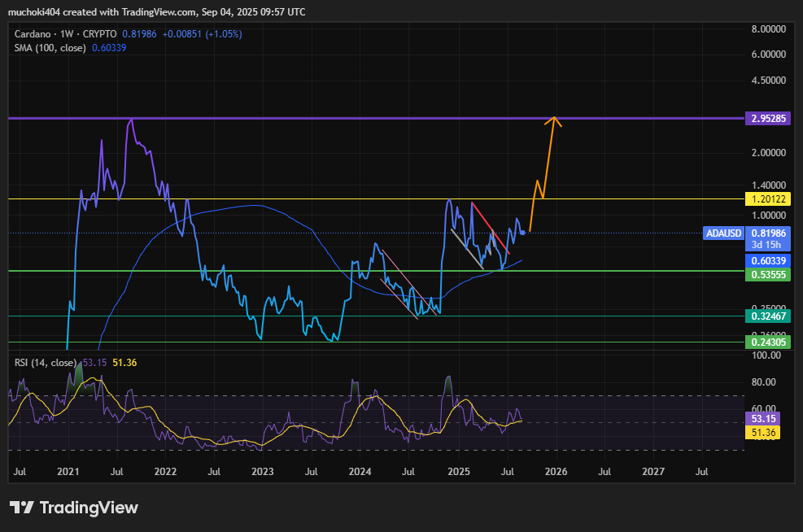Click the TradingView wordmark text

click(x=89, y=508)
